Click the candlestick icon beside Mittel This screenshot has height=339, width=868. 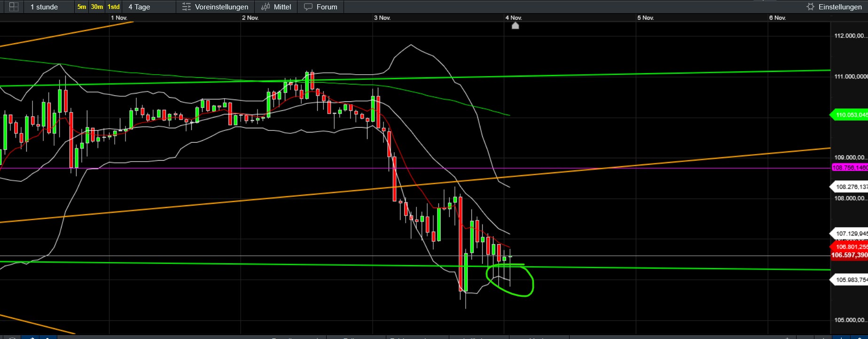(266, 7)
